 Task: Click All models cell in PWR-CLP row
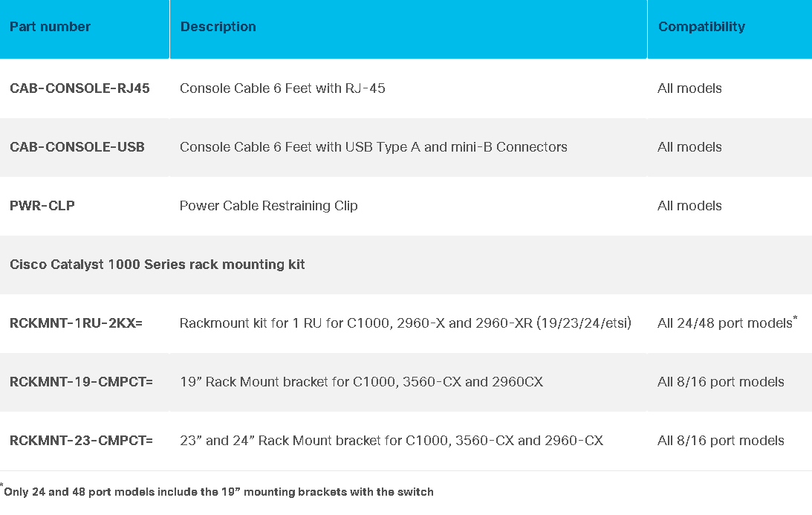pyautogui.click(x=689, y=206)
